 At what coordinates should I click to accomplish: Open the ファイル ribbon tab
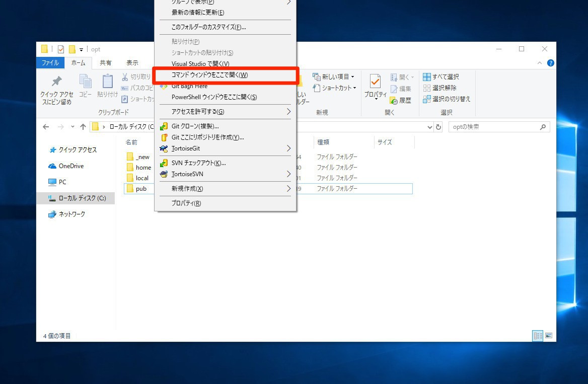(x=50, y=62)
